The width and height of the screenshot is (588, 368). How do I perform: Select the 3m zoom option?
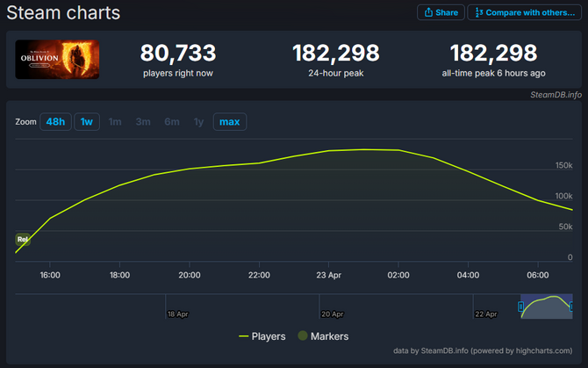pyautogui.click(x=143, y=122)
